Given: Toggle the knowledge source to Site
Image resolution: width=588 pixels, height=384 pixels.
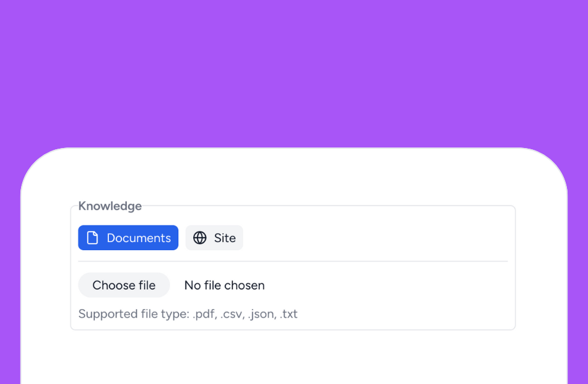Looking at the screenshot, I should tap(214, 237).
